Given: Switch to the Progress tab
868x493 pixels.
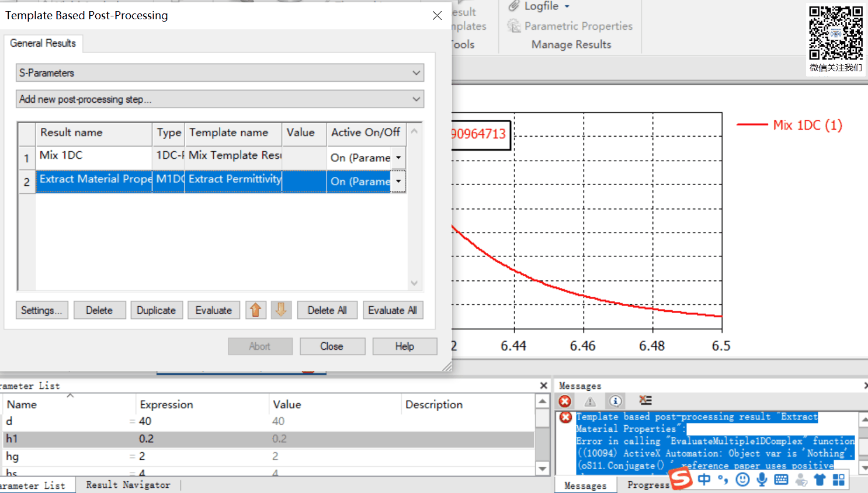Looking at the screenshot, I should click(x=648, y=485).
